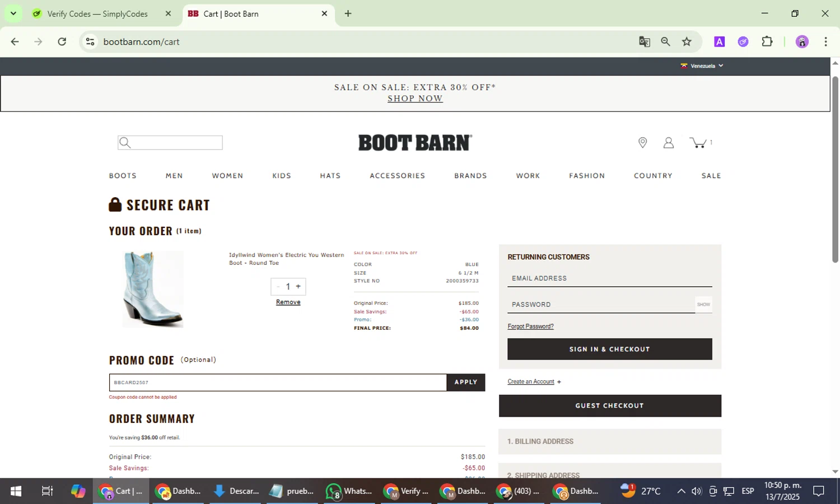Open WhatsApp from the taskbar
The image size is (840, 504).
pos(348,491)
